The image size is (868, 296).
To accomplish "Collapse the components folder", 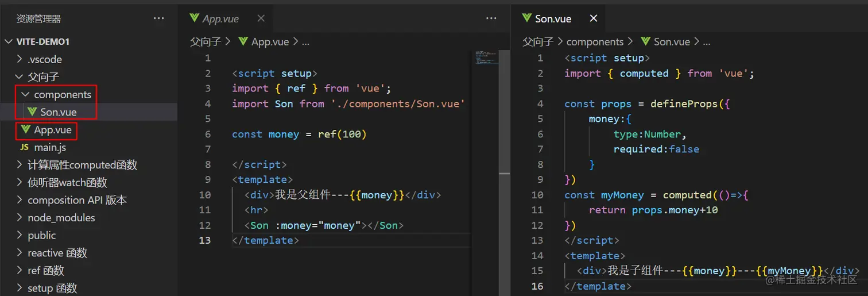I will (25, 94).
